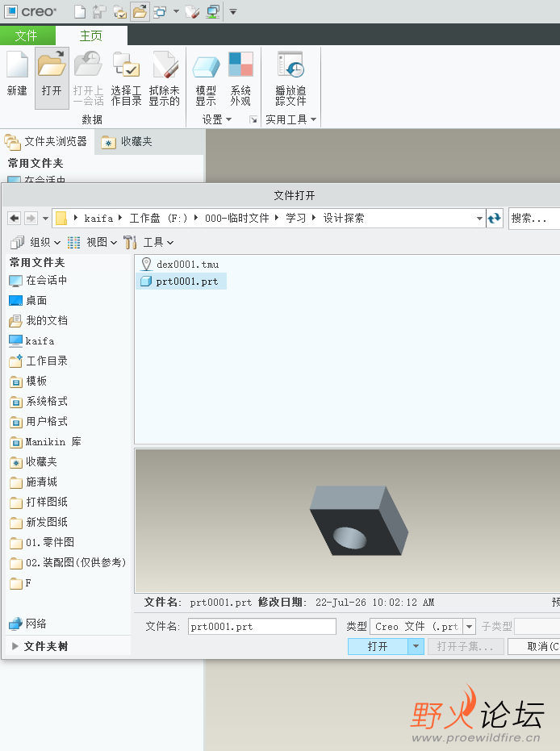Open the address bar history dropdown

coord(479,219)
